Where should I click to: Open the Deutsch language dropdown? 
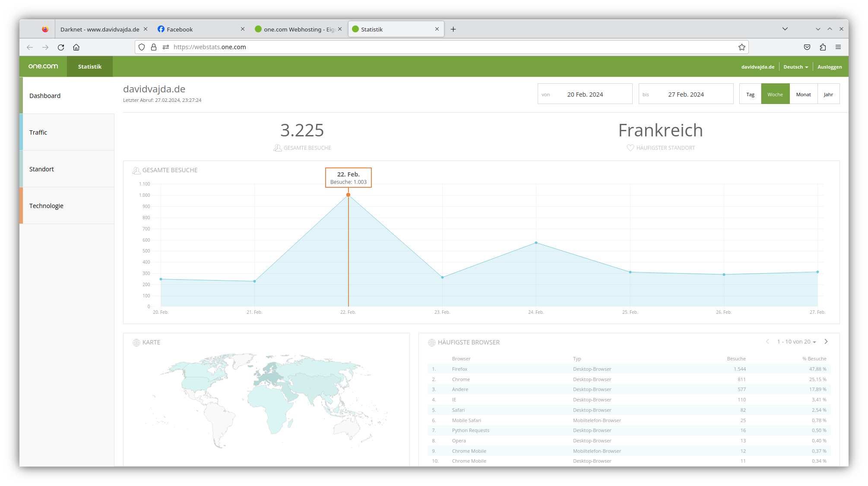[795, 66]
